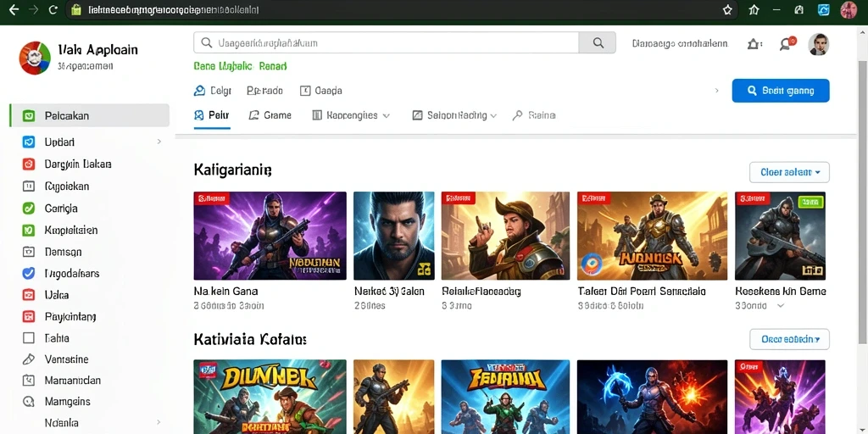Expand the Updarl sidebar chevron
This screenshot has width=868, height=434.
click(x=159, y=142)
